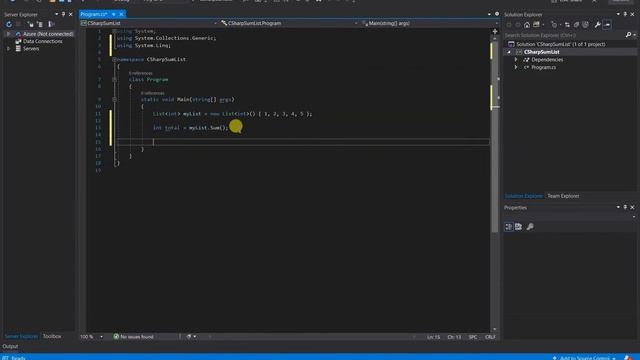Viewport: 640px width, 360px height.
Task: Toggle Categorized view in Properties
Action: pos(509,227)
